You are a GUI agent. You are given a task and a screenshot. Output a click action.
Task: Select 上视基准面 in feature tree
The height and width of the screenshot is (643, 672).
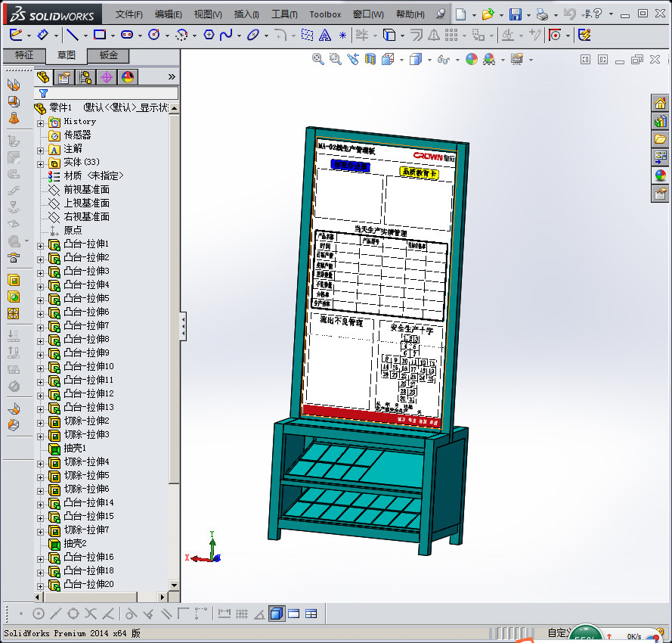coord(87,203)
